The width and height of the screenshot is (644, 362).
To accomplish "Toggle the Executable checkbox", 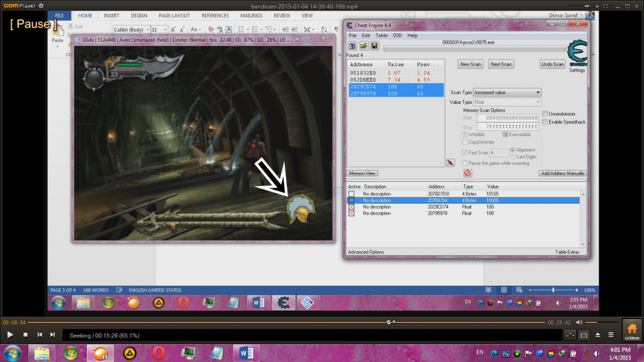I will click(x=505, y=135).
